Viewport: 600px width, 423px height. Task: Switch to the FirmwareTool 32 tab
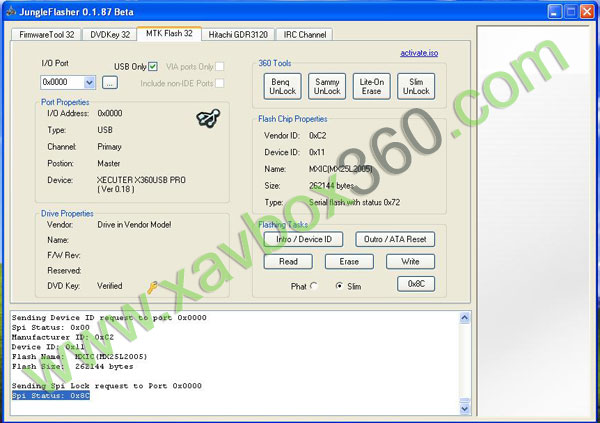pos(47,35)
